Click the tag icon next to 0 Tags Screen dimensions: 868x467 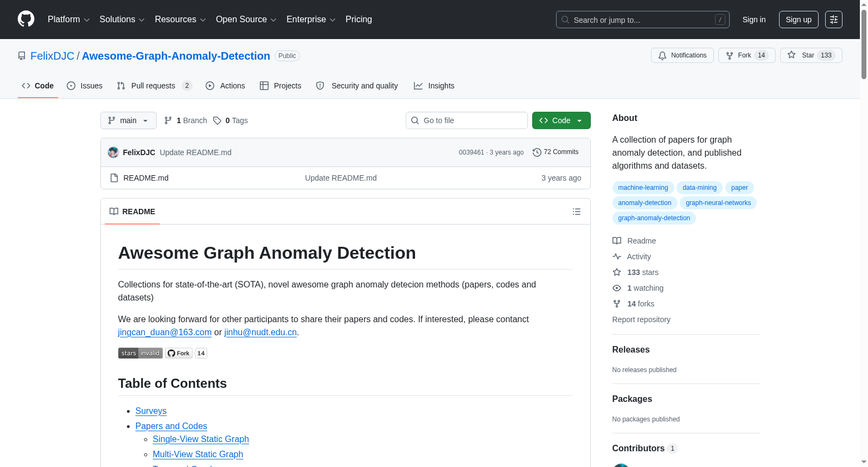[217, 120]
